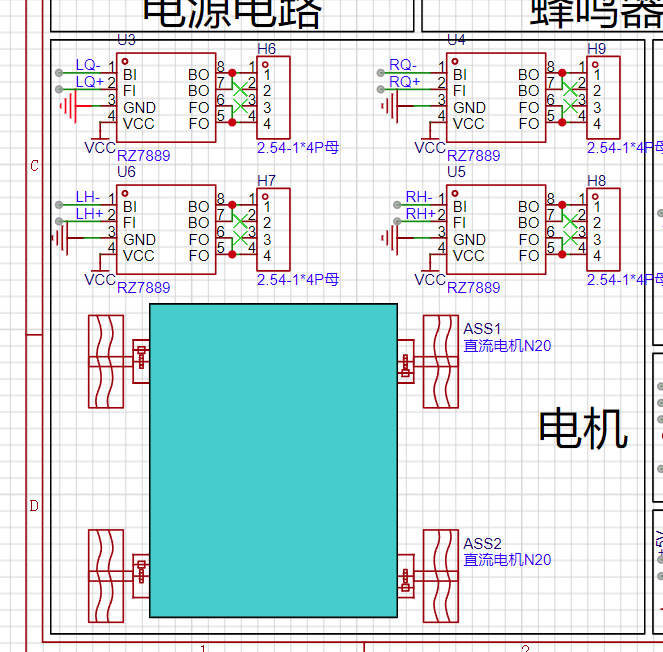Image resolution: width=663 pixels, height=652 pixels.
Task: Click the U3 designator text
Action: tap(126, 40)
